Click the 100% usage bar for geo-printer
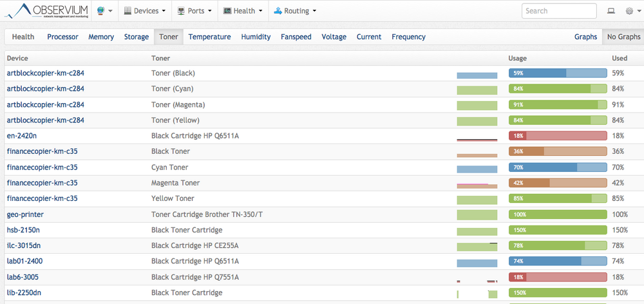 point(558,214)
